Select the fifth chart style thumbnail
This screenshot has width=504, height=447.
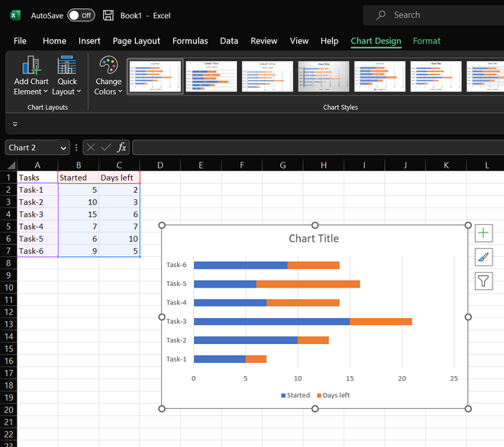coord(380,76)
